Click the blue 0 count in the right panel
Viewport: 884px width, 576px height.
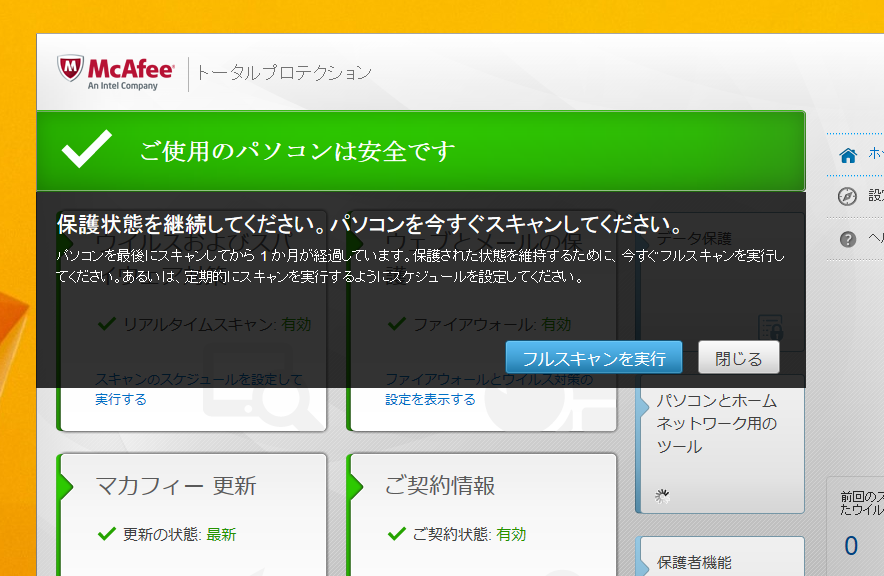[851, 546]
